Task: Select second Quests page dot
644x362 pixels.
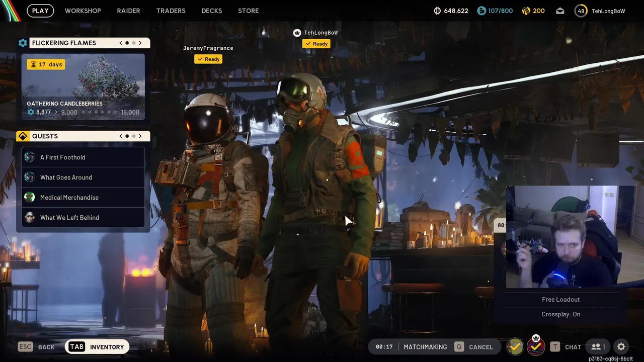Action: click(134, 136)
